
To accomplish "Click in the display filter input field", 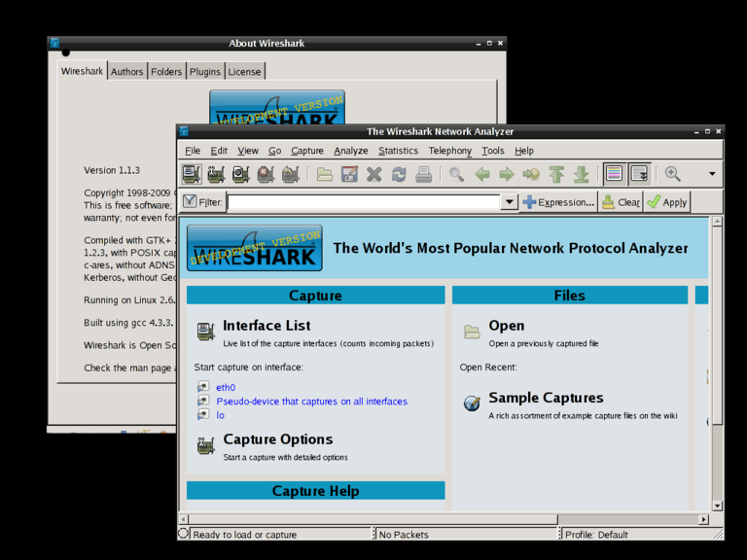I will pyautogui.click(x=364, y=202).
